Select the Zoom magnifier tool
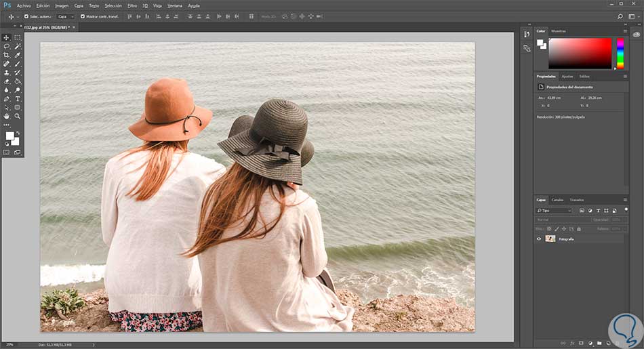 tap(18, 116)
